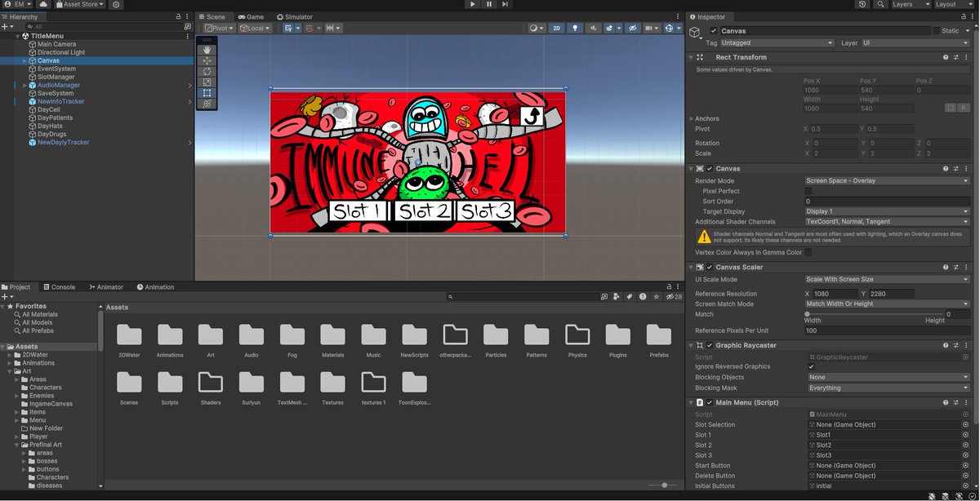Click the Search by Label icon
980x501 pixels.
[630, 297]
